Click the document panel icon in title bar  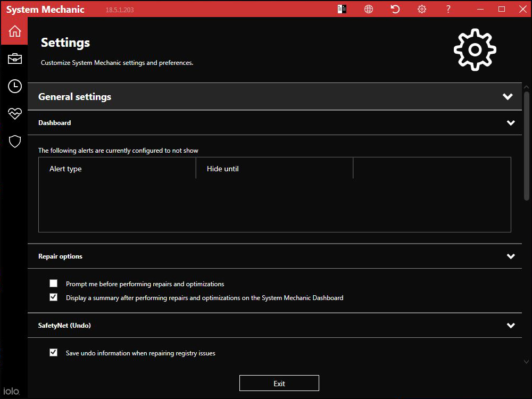(x=342, y=9)
